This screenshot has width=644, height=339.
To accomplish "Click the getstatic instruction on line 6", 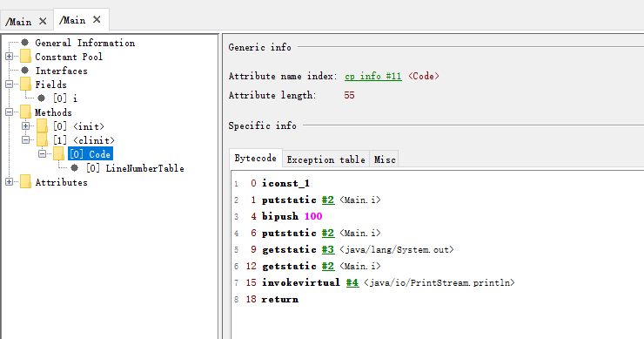I will pyautogui.click(x=289, y=266).
